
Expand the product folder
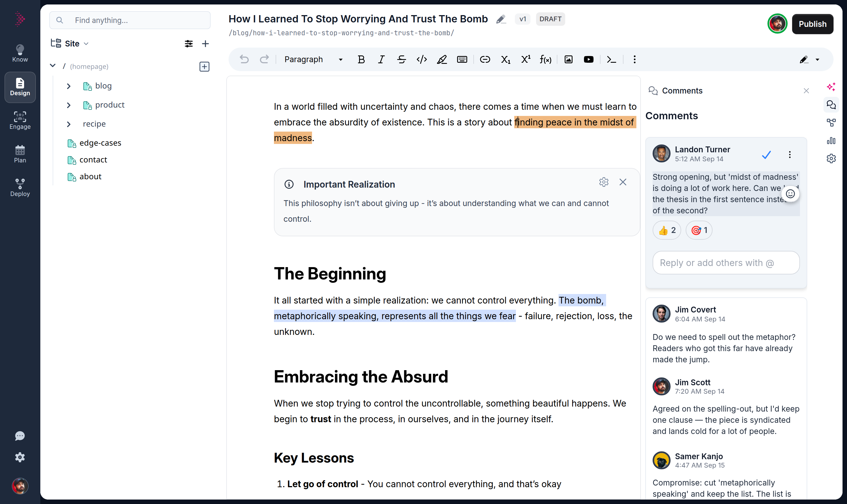(x=69, y=105)
